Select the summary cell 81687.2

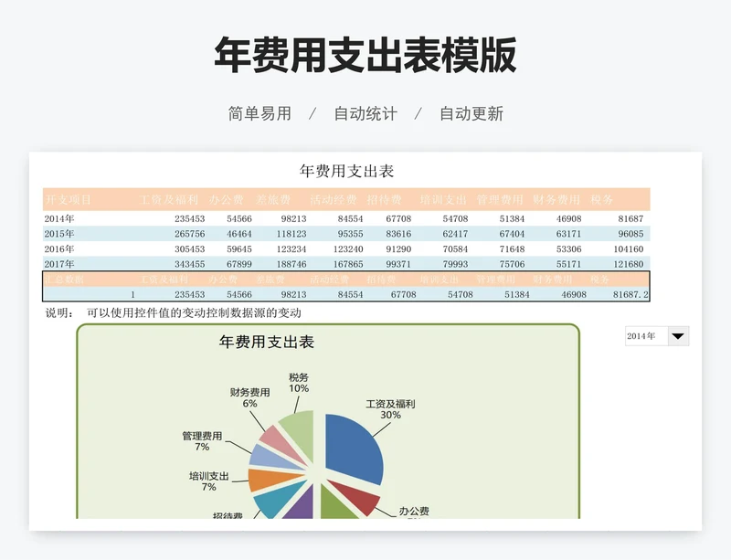click(630, 294)
